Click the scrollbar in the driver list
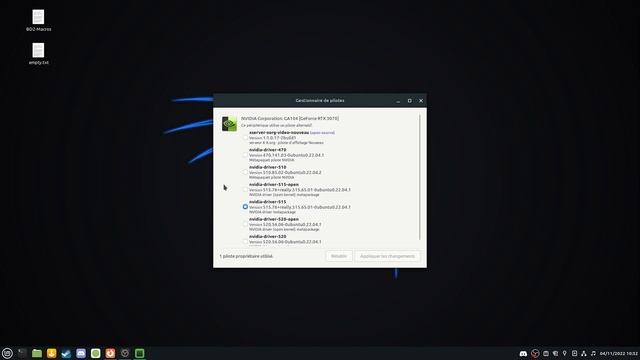 click(420, 178)
